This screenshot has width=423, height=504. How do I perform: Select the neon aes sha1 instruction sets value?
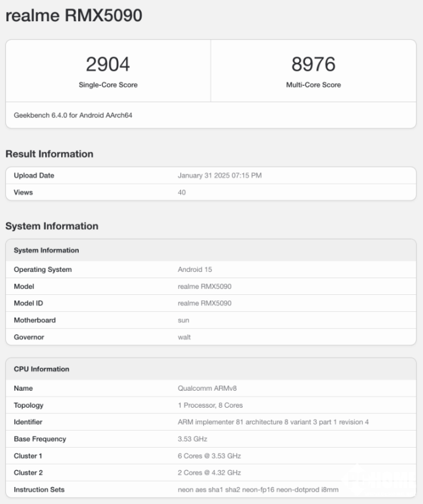click(258, 489)
